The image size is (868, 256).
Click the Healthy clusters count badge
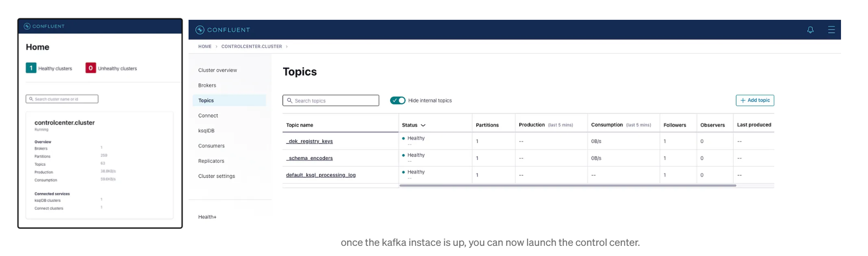click(31, 68)
